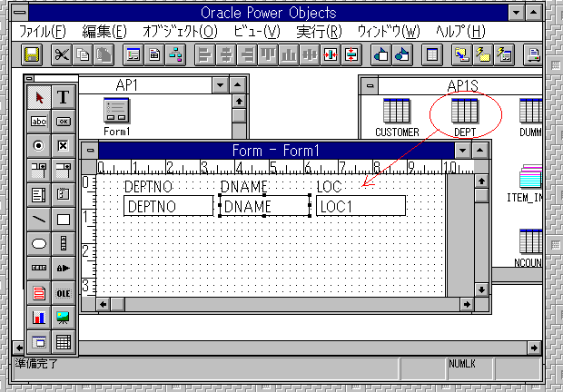Select the Tabular grid tool in palette
The width and height of the screenshot is (563, 392).
pyautogui.click(x=64, y=342)
